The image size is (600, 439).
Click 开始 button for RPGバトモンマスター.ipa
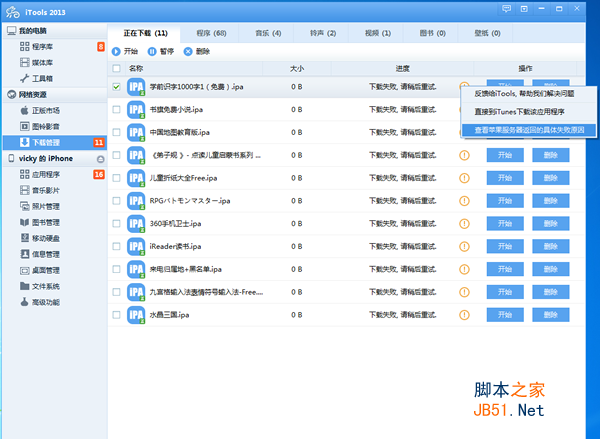[505, 201]
